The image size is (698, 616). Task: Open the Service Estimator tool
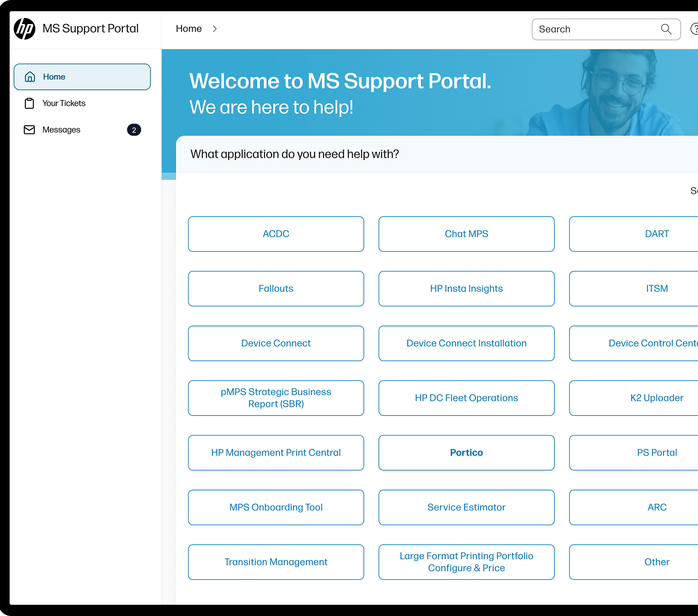coord(466,507)
